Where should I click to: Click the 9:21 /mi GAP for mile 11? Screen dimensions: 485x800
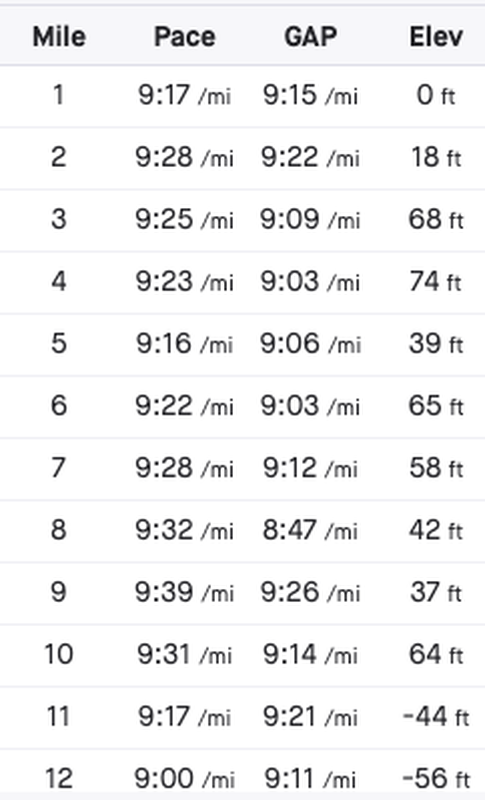[311, 717]
